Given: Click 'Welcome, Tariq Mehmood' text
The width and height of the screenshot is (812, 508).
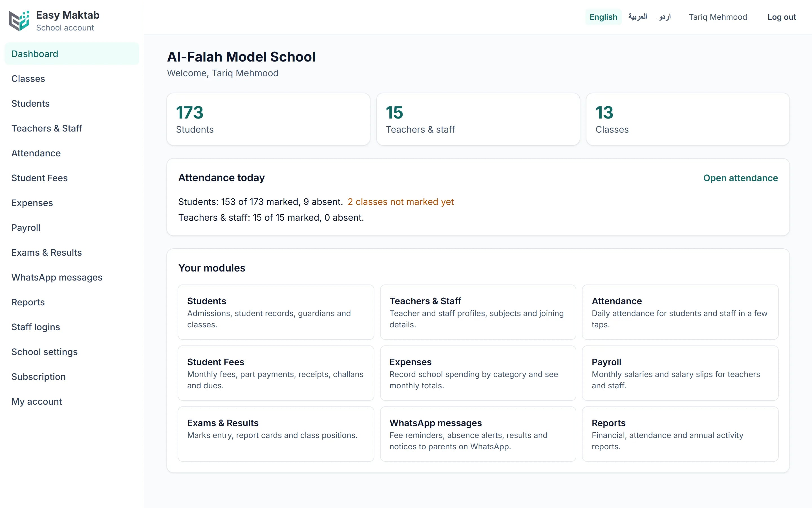Looking at the screenshot, I should 223,73.
